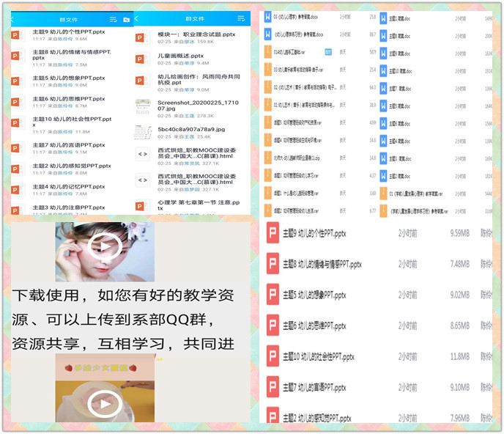Viewport: 504px width, 434px height.
Task: Click the first 西式烘焙 html file icon
Action: (143, 155)
